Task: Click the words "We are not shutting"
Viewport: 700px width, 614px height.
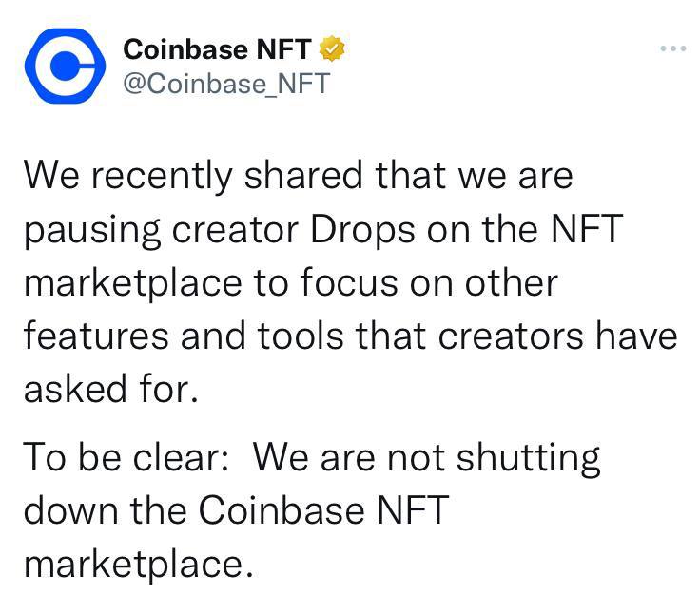Action: tap(427, 459)
